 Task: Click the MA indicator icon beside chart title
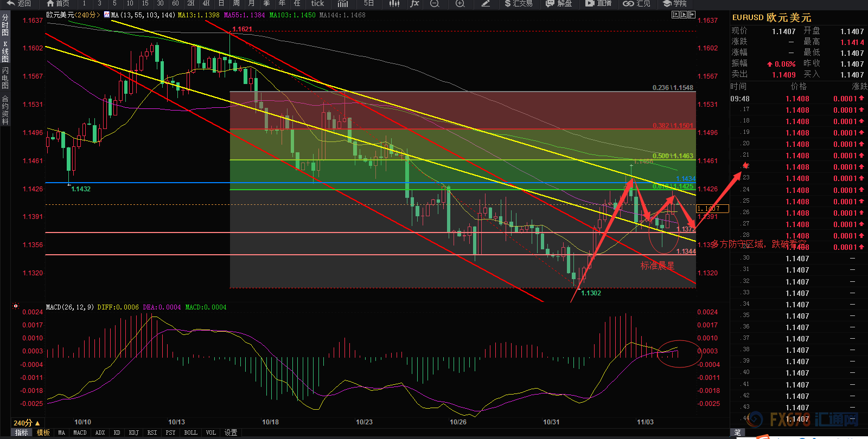[x=106, y=15]
